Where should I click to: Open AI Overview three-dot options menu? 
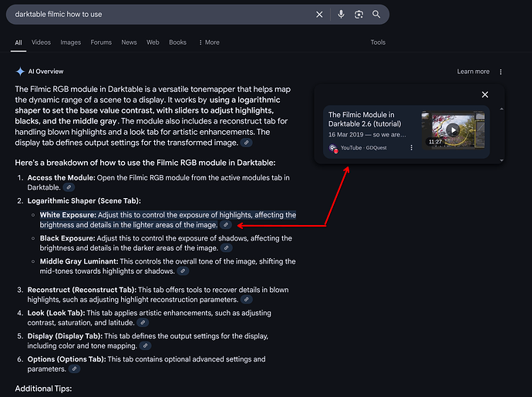[501, 72]
